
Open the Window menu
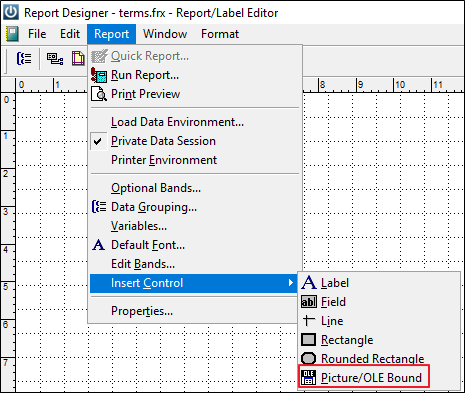pyautogui.click(x=165, y=34)
